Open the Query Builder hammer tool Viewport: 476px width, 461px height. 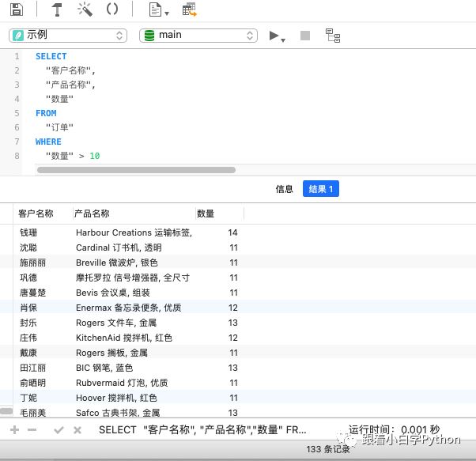(58, 9)
